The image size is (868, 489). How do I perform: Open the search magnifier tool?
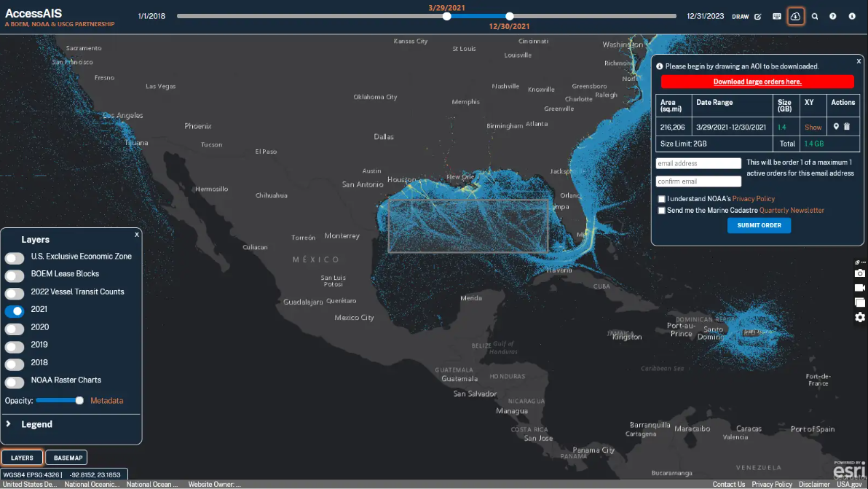click(x=815, y=17)
